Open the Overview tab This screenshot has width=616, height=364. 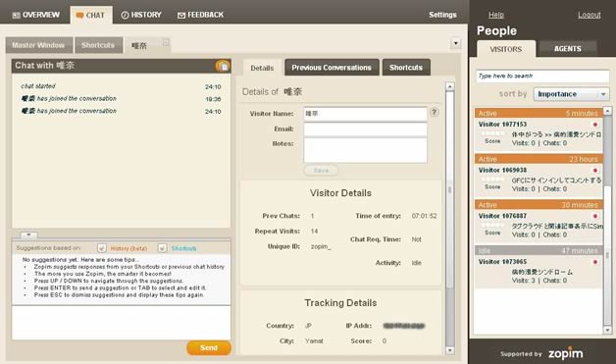(35, 15)
